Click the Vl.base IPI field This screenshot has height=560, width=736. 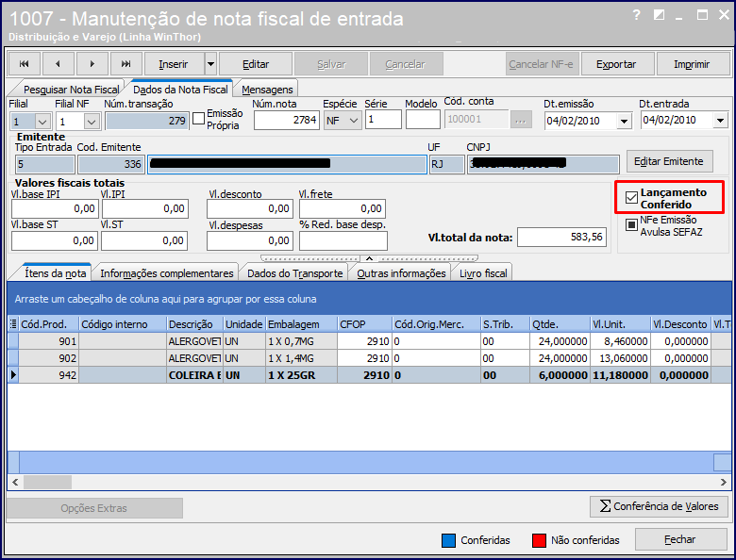[55, 208]
